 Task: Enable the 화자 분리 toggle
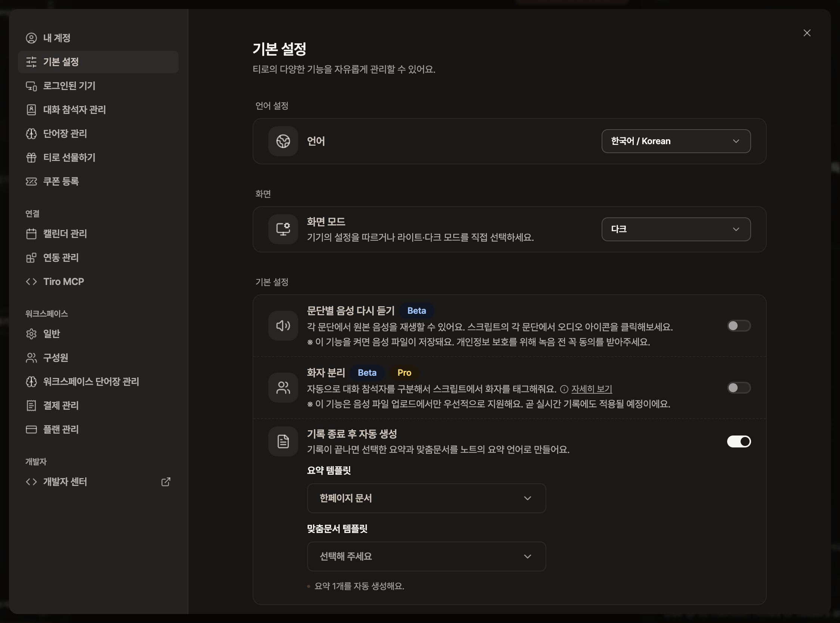click(x=738, y=388)
